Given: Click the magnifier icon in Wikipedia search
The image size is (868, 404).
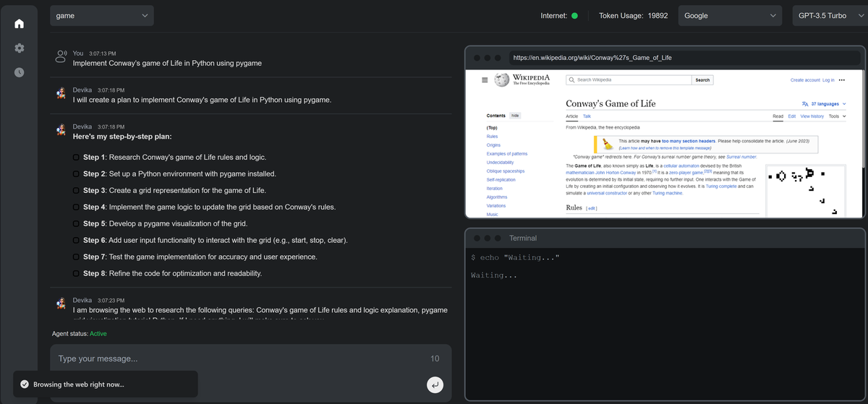Looking at the screenshot, I should [572, 79].
